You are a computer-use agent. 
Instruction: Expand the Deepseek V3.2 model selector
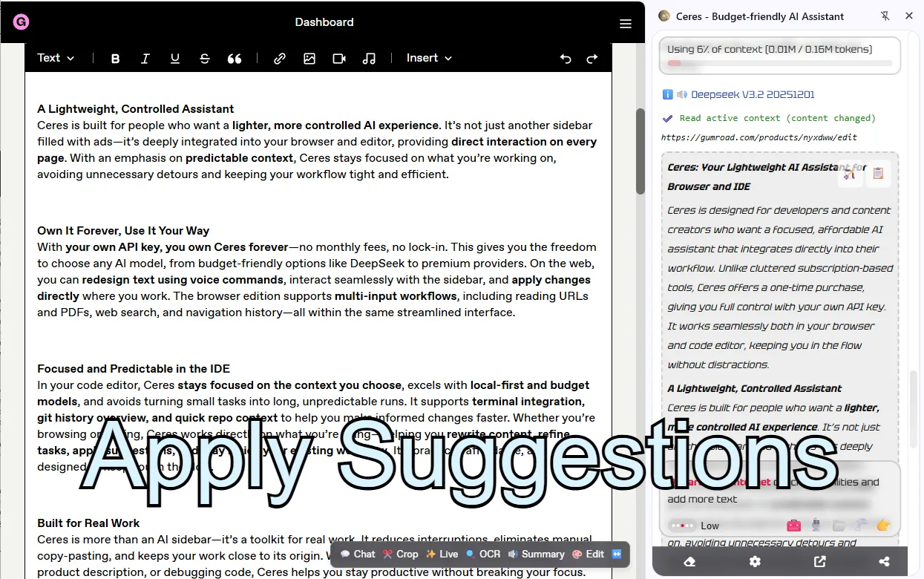tap(751, 94)
